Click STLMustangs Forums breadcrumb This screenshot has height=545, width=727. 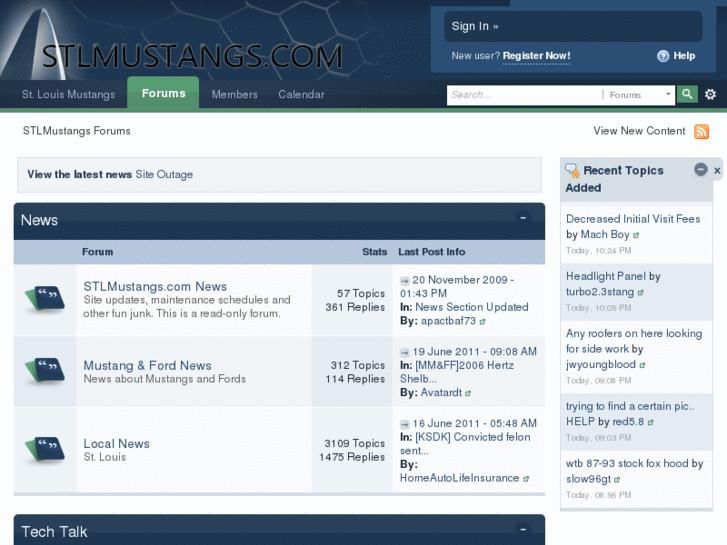point(77,131)
